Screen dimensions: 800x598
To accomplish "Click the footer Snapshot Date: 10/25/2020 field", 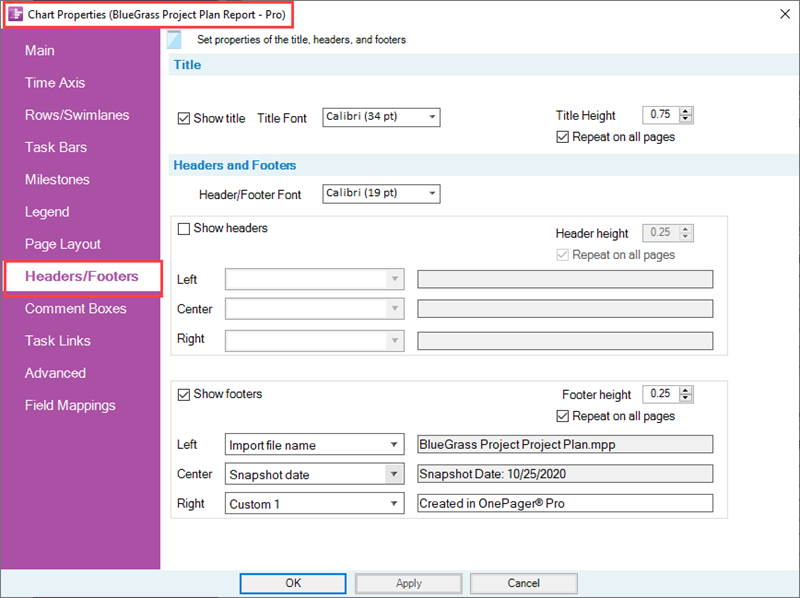I will [565, 474].
